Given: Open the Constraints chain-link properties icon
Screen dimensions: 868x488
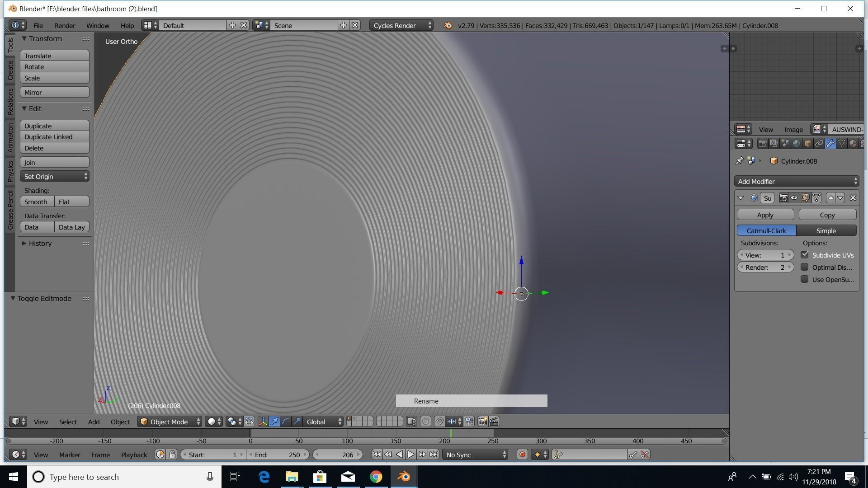Looking at the screenshot, I should click(x=819, y=144).
